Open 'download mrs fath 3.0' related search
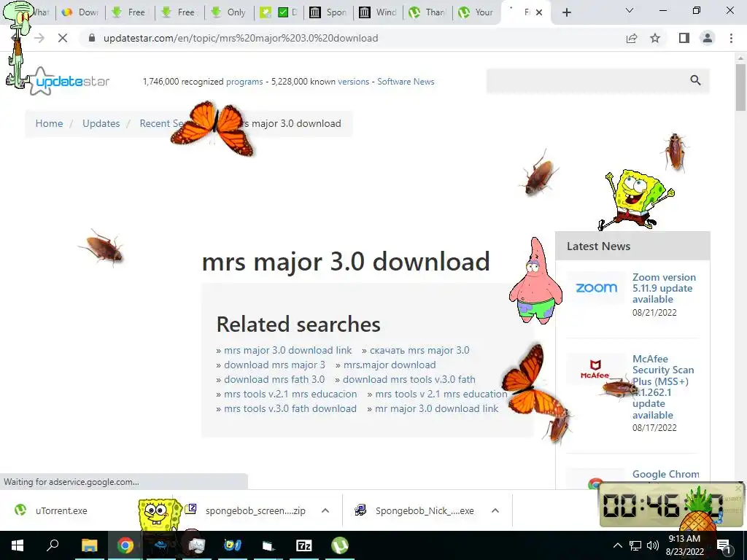Viewport: 747px width, 560px height. 274,379
